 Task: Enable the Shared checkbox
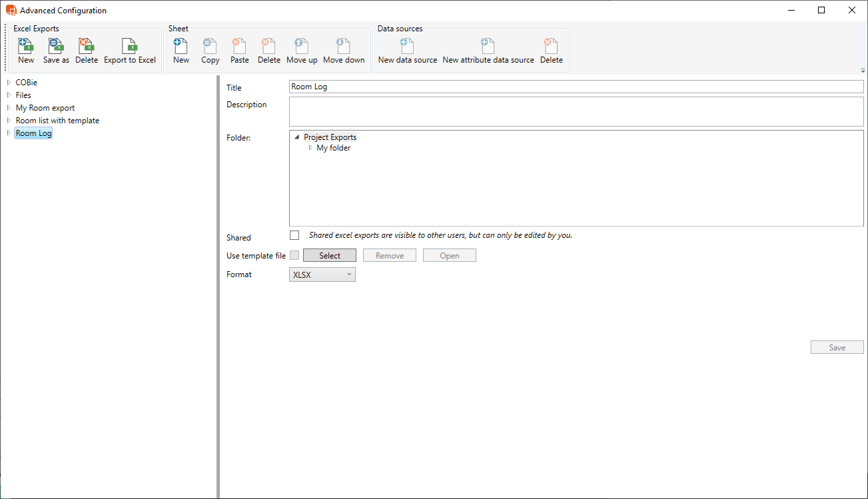294,235
